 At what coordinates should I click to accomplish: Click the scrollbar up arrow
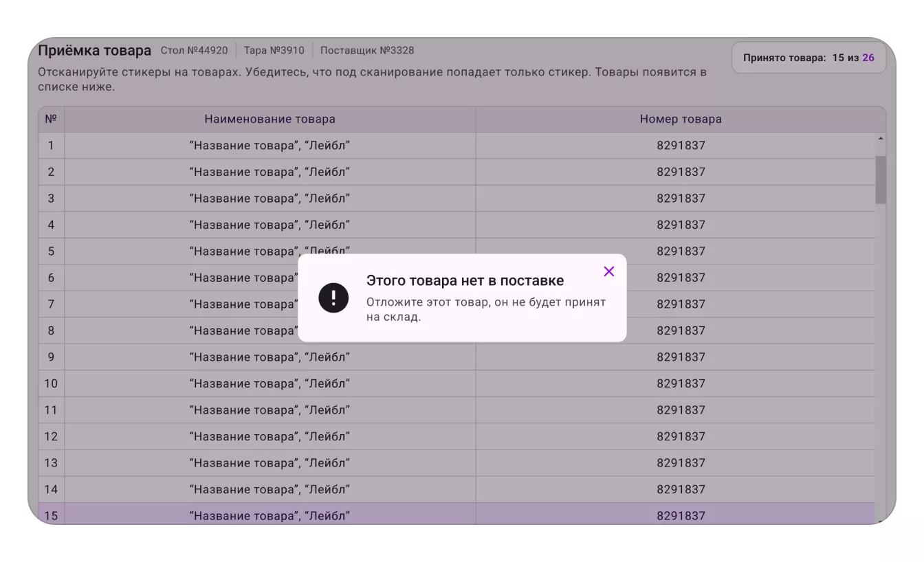pos(881,139)
